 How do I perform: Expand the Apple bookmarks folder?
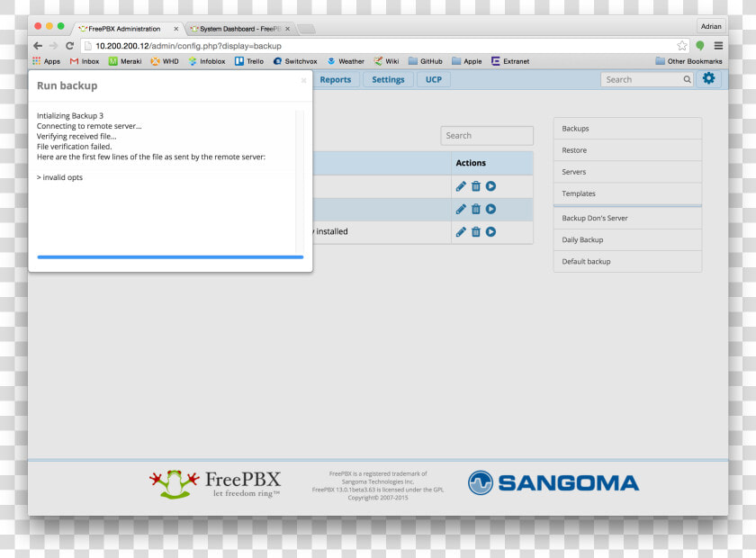pyautogui.click(x=467, y=61)
